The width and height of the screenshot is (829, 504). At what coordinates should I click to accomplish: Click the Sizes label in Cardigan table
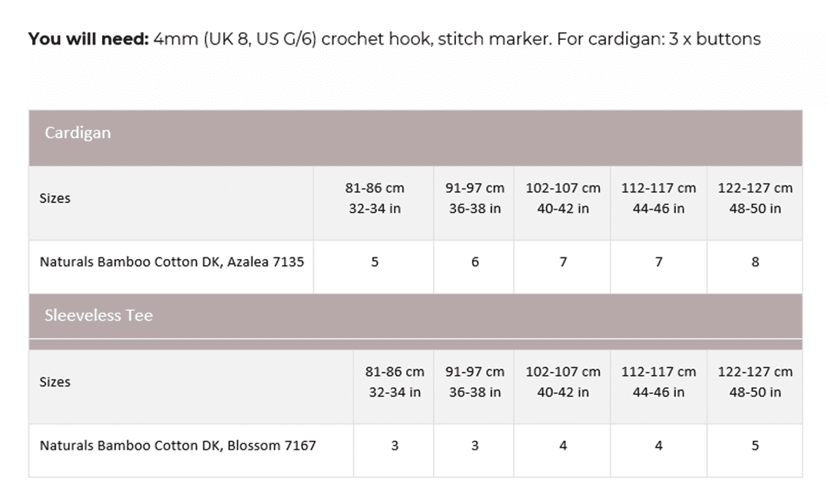(55, 198)
